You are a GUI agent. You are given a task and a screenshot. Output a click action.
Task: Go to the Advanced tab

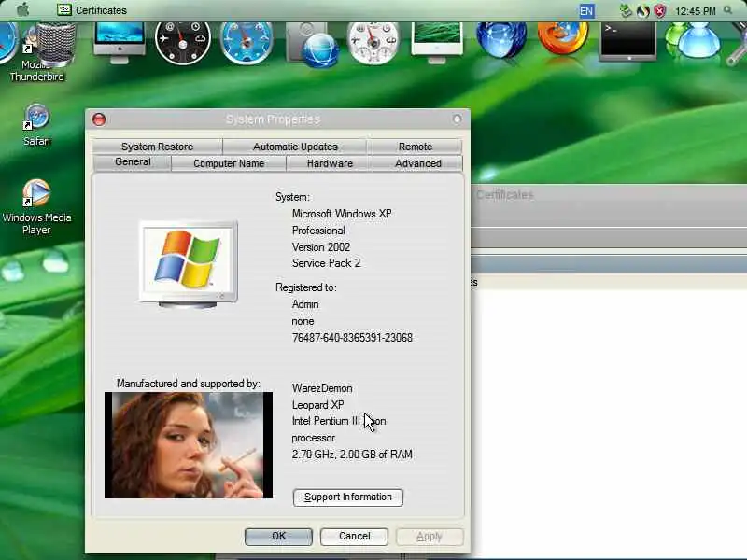tap(417, 163)
